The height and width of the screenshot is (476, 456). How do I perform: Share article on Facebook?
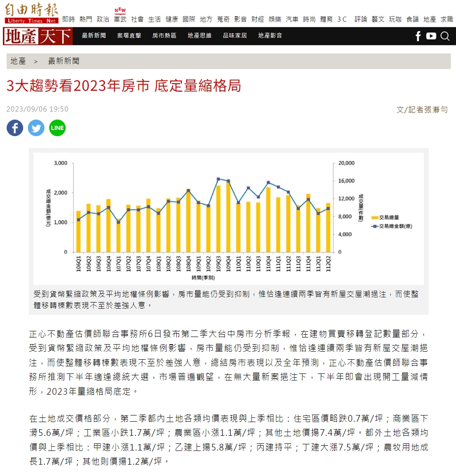pyautogui.click(x=15, y=128)
